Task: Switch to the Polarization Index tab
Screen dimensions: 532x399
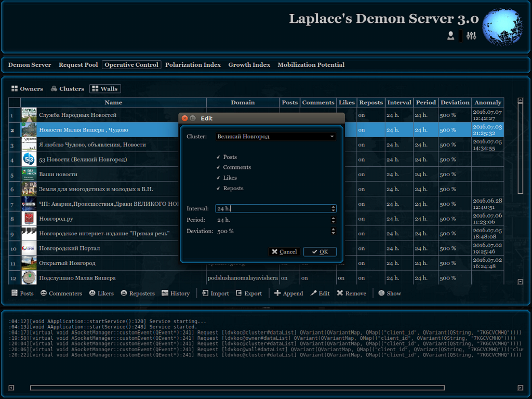Action: (193, 65)
